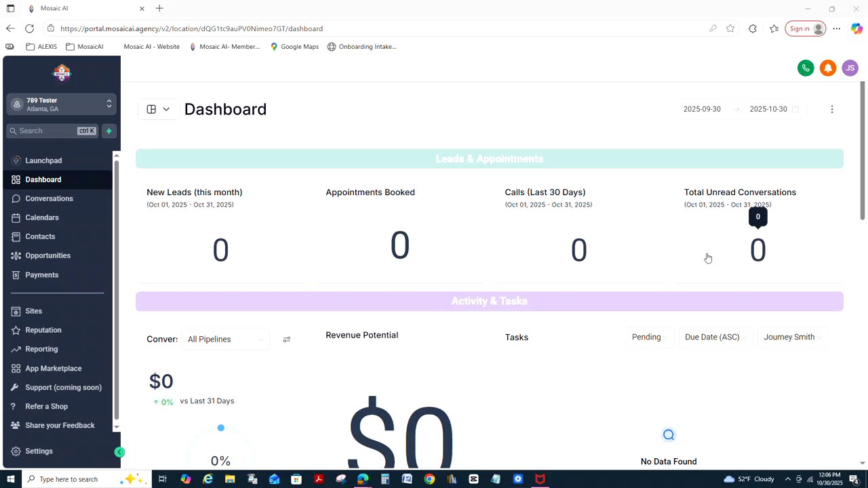Open the Due Date (ASC) sort dropdown
Image resolution: width=868 pixels, height=488 pixels.
tap(716, 337)
